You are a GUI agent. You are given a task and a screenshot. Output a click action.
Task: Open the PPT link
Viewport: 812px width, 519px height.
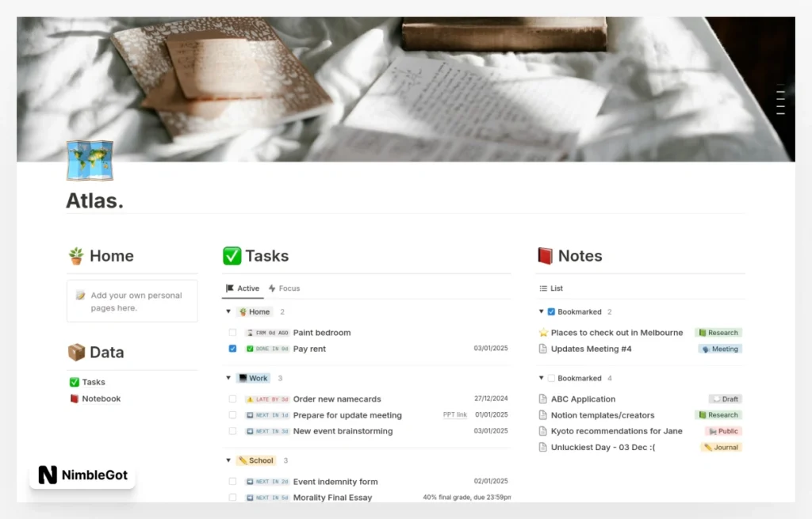(x=454, y=415)
